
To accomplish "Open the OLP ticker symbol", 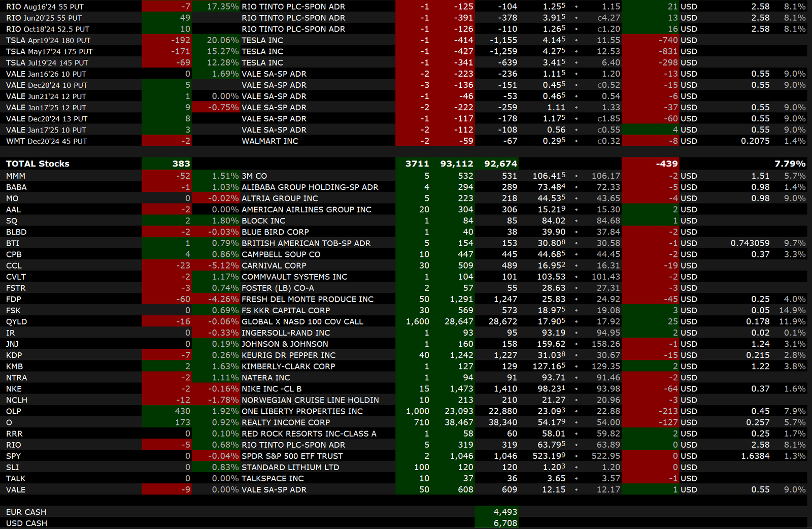I will (14, 411).
